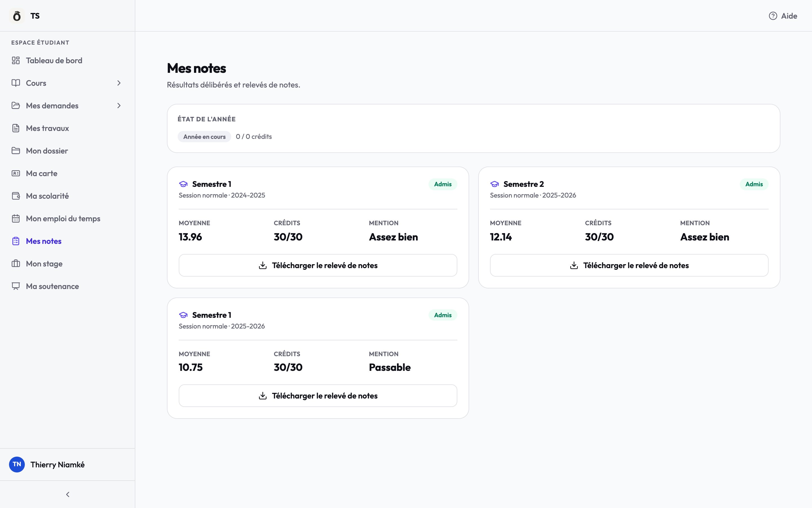Click the TN user avatar
The width and height of the screenshot is (812, 508).
pyautogui.click(x=17, y=464)
